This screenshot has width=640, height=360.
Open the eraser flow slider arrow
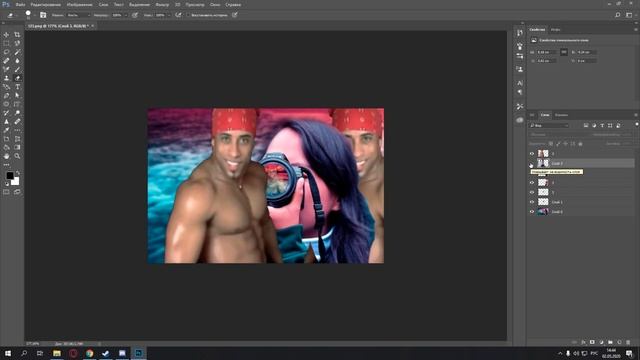click(168, 15)
